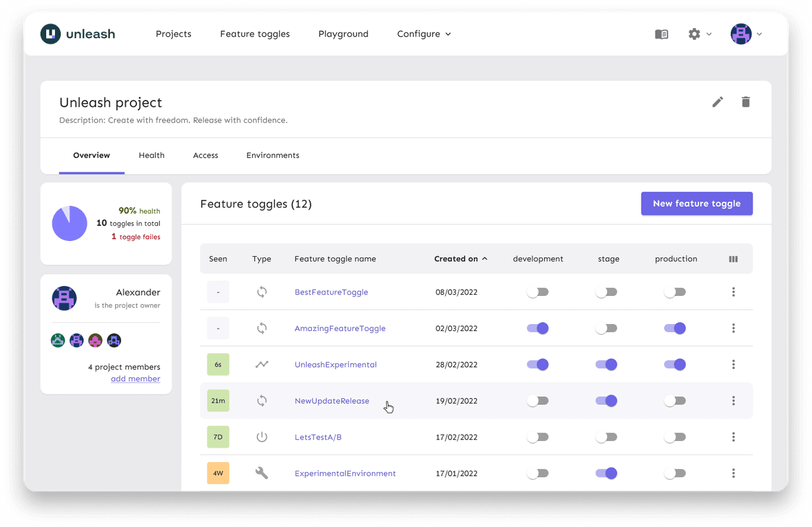Open Projects in the top navigation
The image size is (812, 527).
pos(174,34)
